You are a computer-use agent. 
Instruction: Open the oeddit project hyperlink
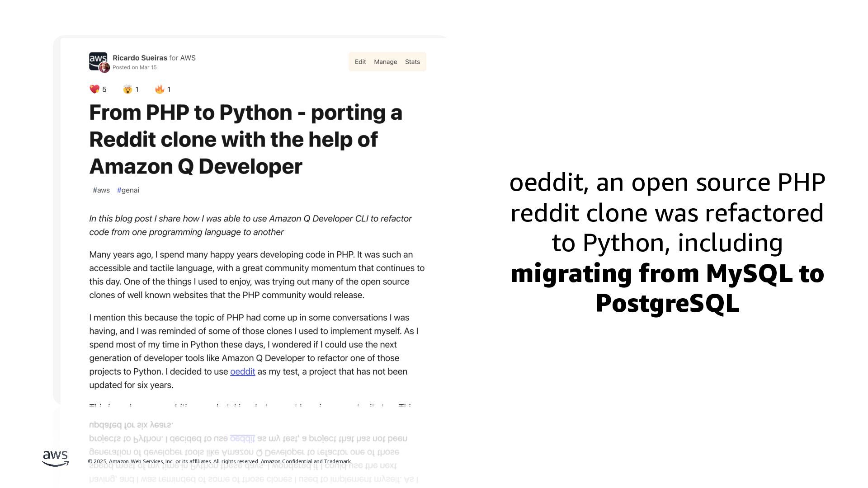point(242,371)
